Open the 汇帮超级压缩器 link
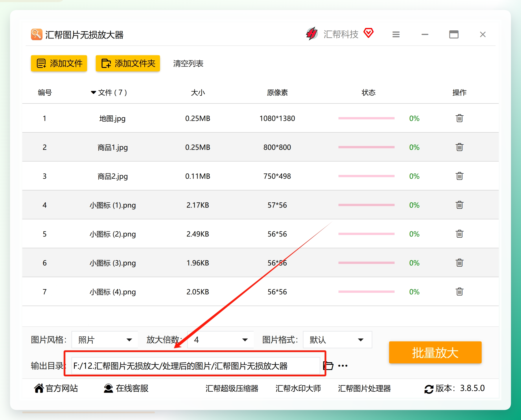521x420 pixels. [232, 388]
